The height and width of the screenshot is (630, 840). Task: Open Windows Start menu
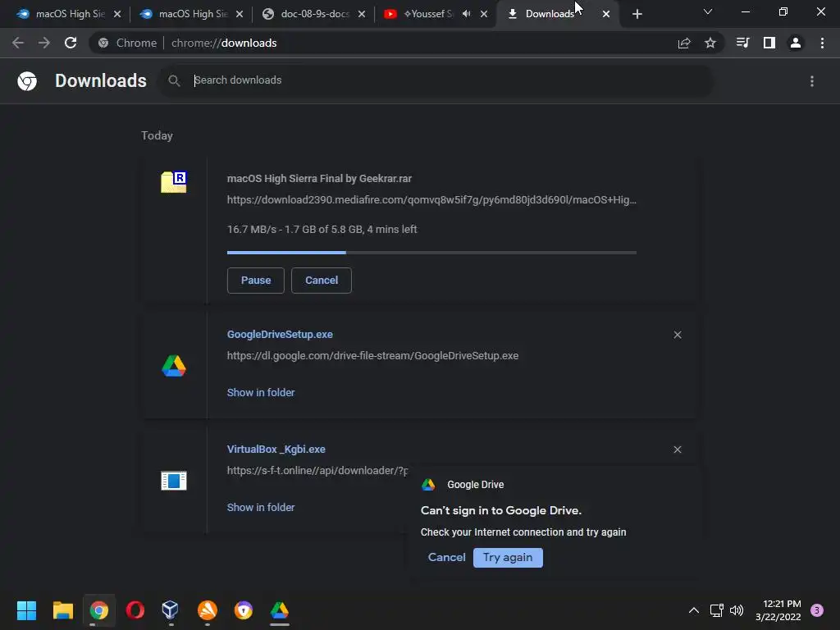pos(26,610)
